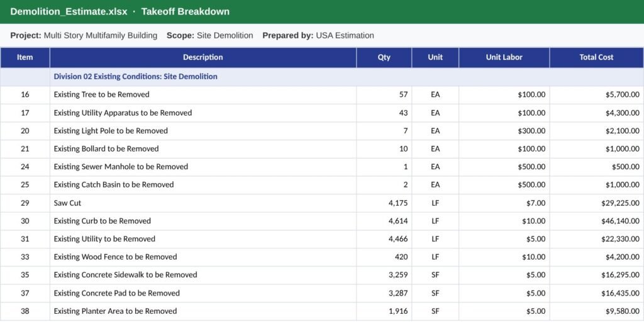This screenshot has width=644, height=322.
Task: Click the Item column header
Action: pyautogui.click(x=25, y=57)
